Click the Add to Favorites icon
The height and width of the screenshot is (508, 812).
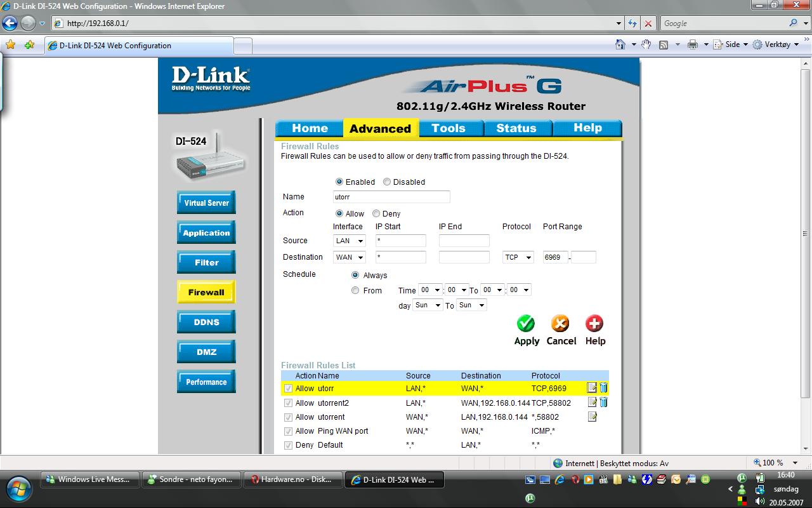pos(29,45)
